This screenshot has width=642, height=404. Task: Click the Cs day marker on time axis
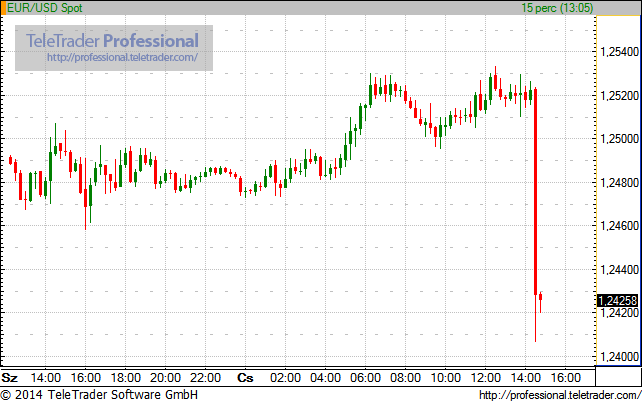coord(245,377)
